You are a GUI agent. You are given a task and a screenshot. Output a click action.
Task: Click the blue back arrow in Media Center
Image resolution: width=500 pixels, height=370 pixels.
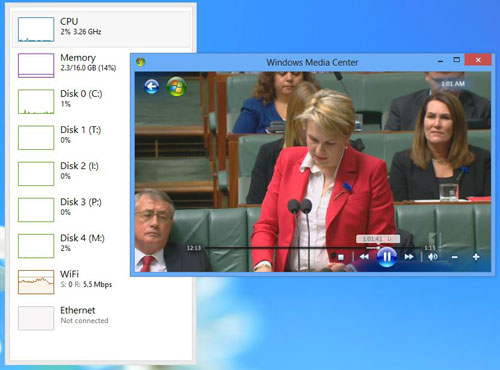(152, 87)
